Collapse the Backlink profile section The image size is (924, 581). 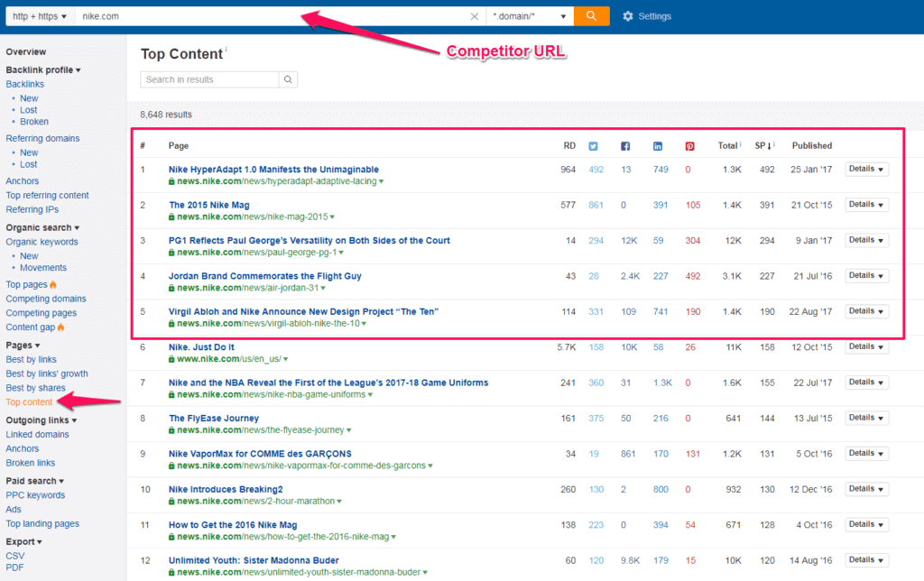43,70
